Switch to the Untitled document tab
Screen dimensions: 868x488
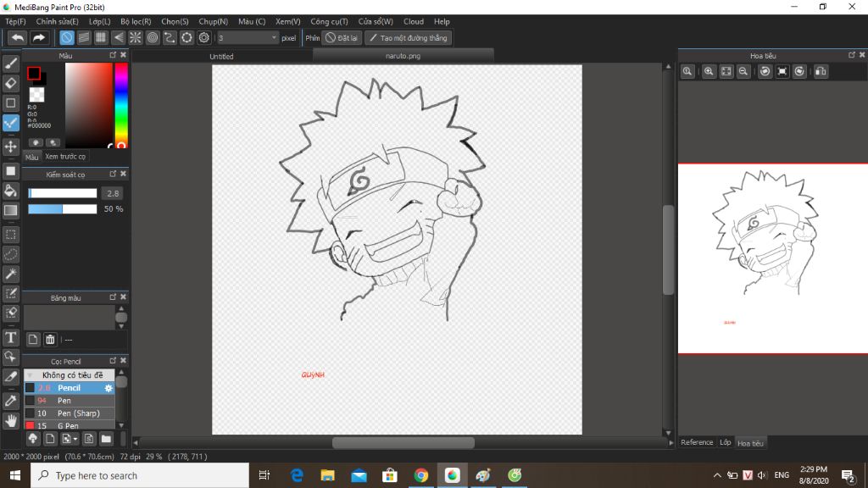point(221,57)
